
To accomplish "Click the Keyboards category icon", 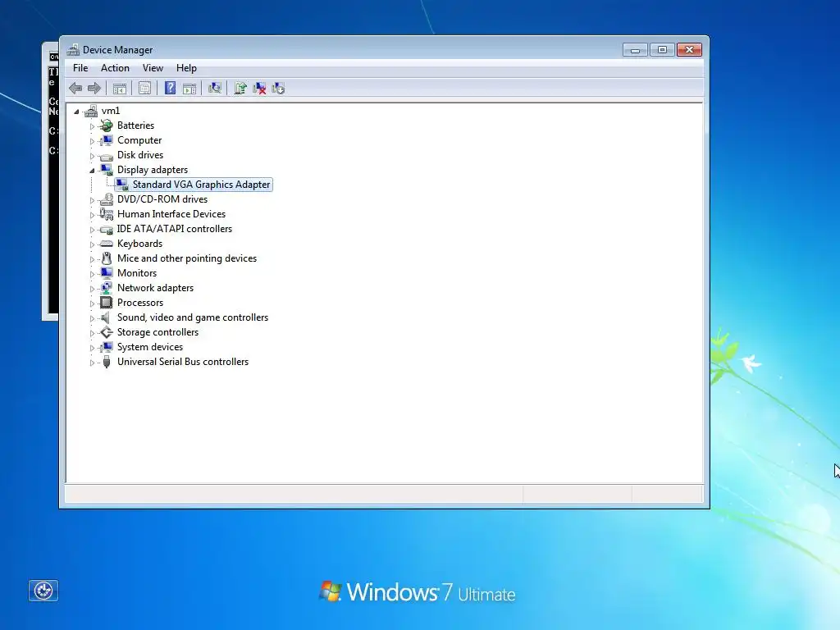I will click(107, 244).
